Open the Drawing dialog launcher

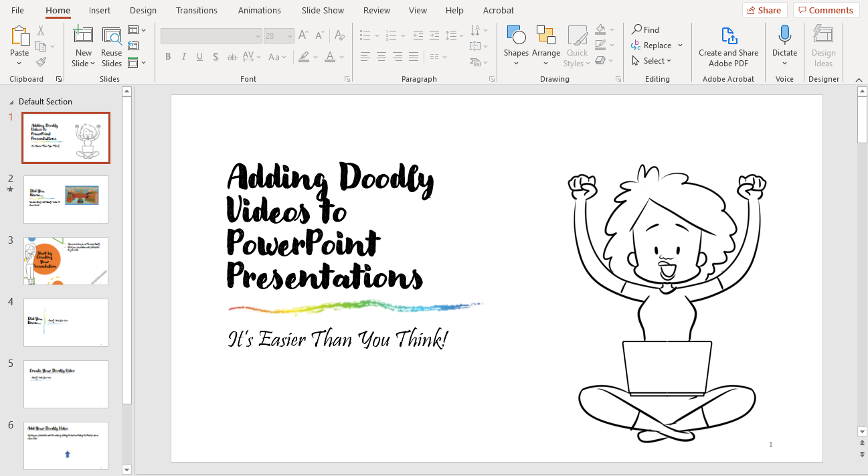coord(618,79)
